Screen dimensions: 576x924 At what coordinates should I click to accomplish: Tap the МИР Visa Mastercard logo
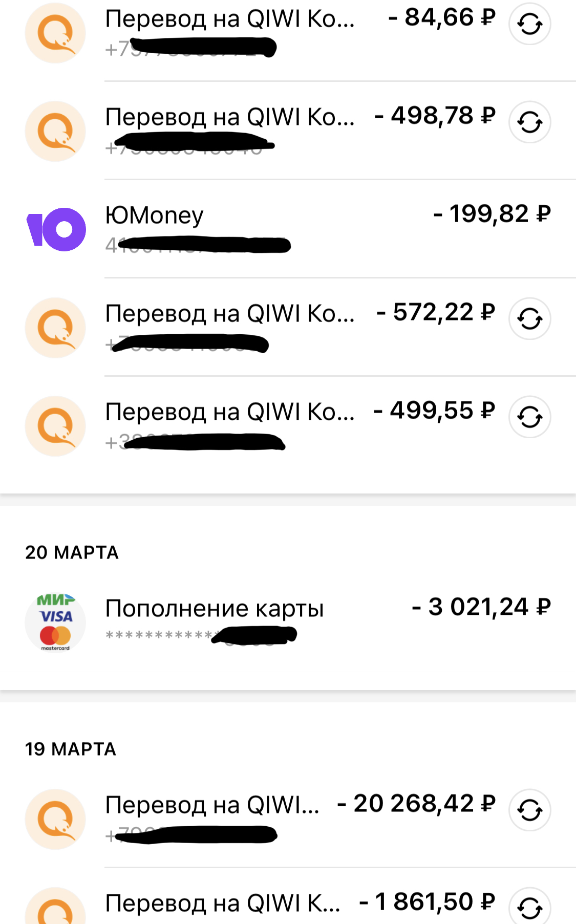[56, 622]
